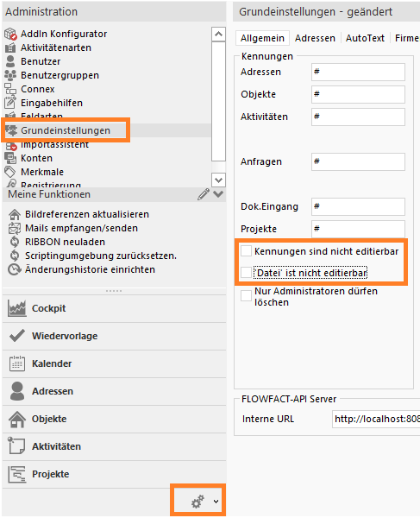This screenshot has height=518, width=420.
Task: Switch to the Adressen tab
Action: pyautogui.click(x=315, y=38)
